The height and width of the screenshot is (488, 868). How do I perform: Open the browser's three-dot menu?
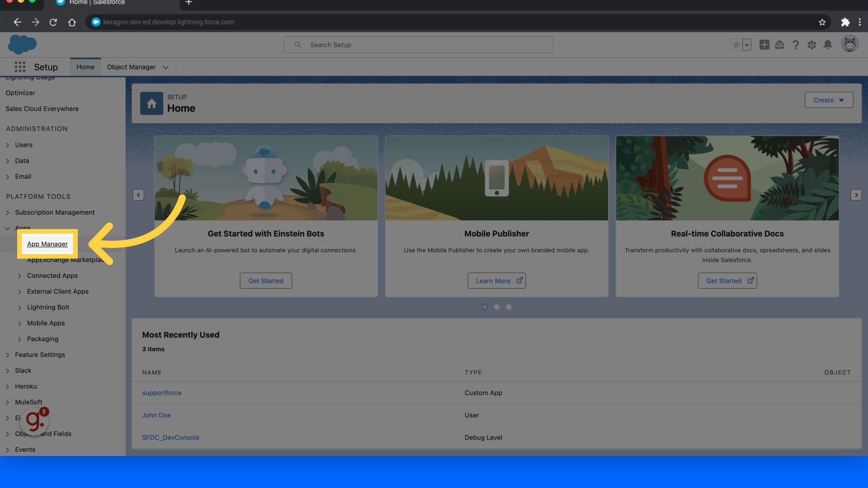pyautogui.click(x=860, y=22)
